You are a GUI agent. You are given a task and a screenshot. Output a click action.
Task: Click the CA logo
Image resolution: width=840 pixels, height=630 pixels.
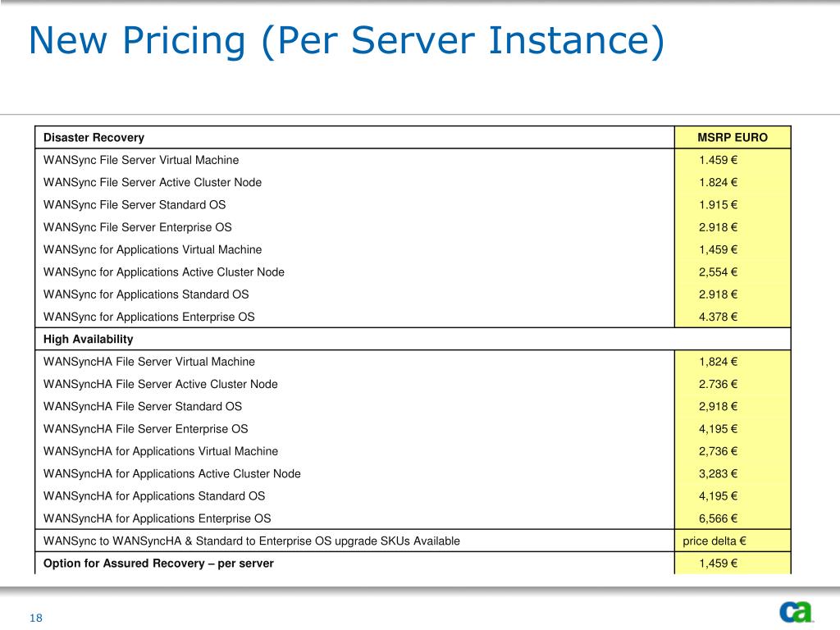796,612
